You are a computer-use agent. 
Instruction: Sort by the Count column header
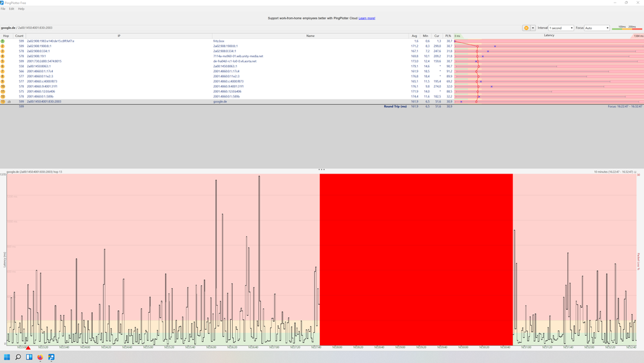tap(19, 35)
